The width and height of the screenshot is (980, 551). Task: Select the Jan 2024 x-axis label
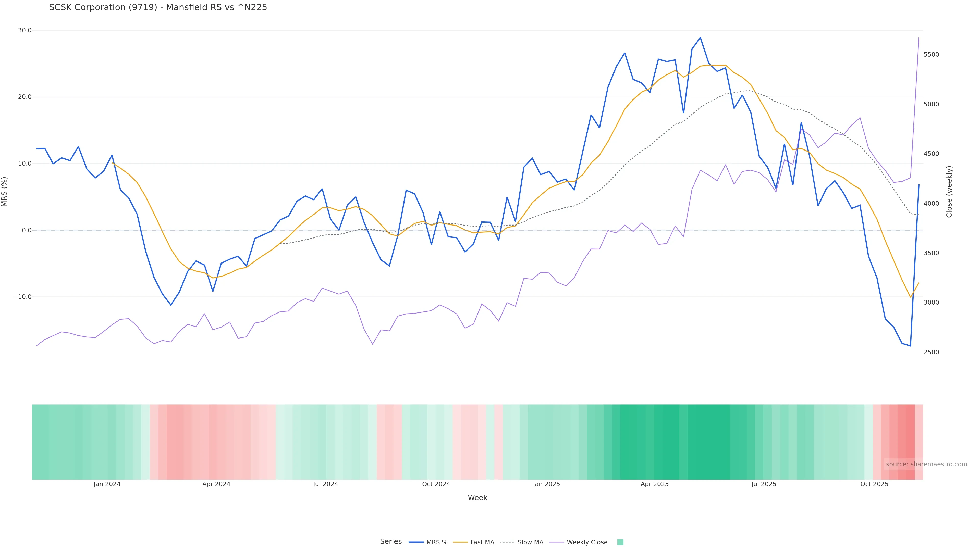[107, 484]
